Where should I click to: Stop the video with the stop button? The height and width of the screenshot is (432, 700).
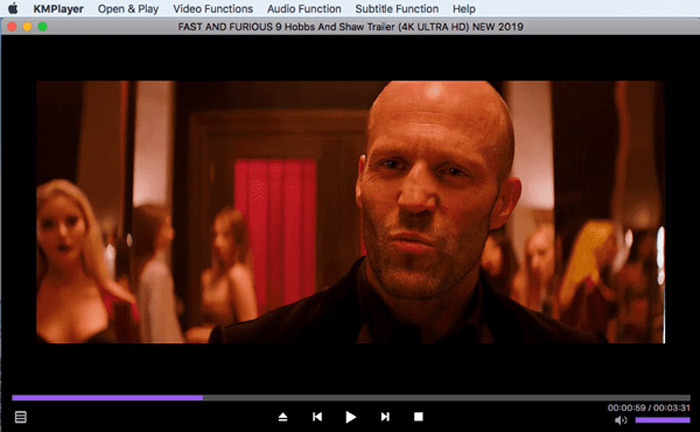coord(418,416)
